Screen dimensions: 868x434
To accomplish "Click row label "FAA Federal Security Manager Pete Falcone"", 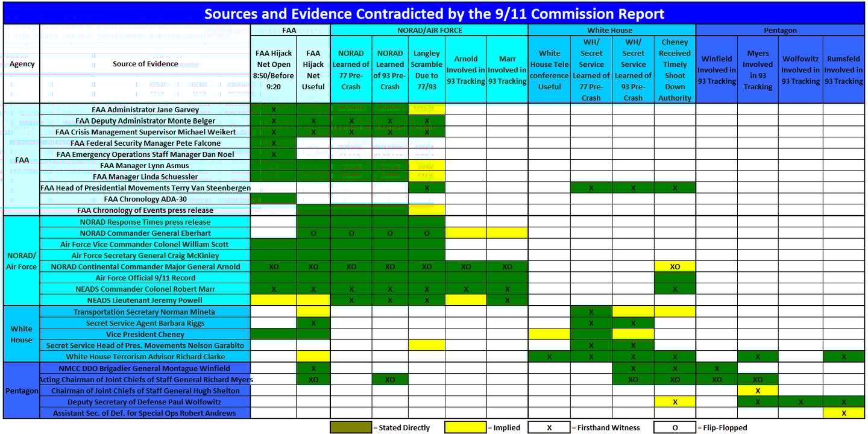I will [x=145, y=143].
